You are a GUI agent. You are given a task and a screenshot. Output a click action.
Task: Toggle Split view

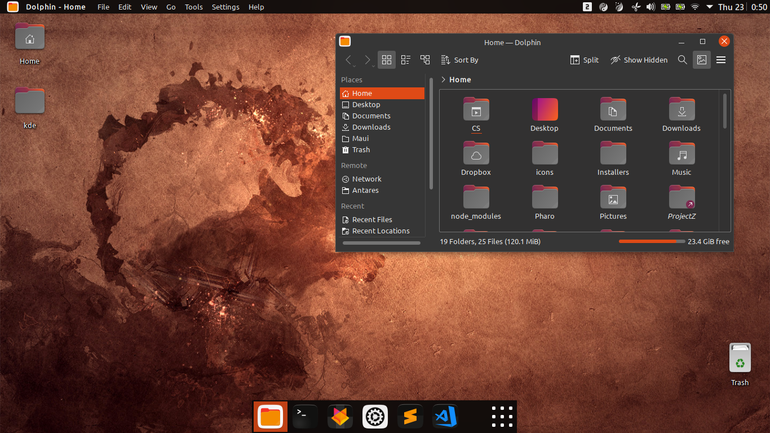click(x=584, y=60)
